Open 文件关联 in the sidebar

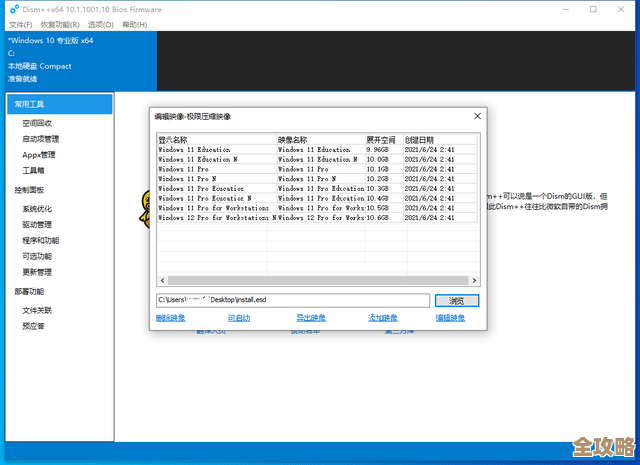(x=37, y=311)
